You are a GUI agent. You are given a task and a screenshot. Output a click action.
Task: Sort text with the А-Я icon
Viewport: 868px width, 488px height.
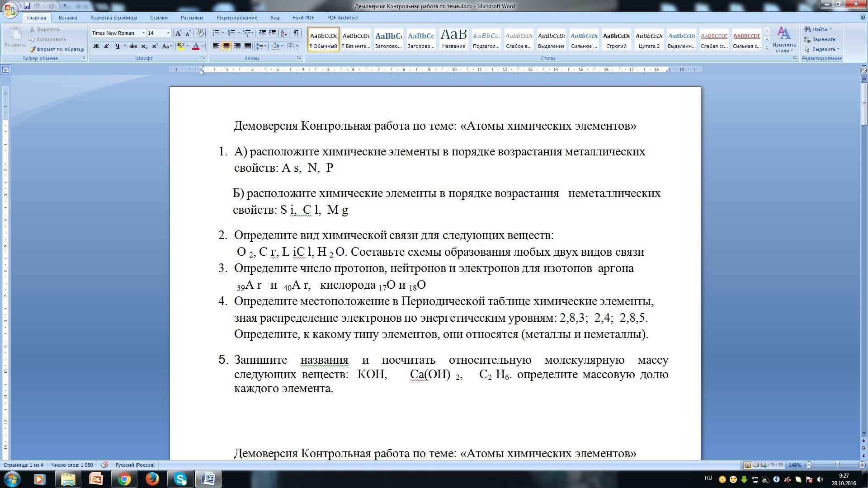(284, 33)
